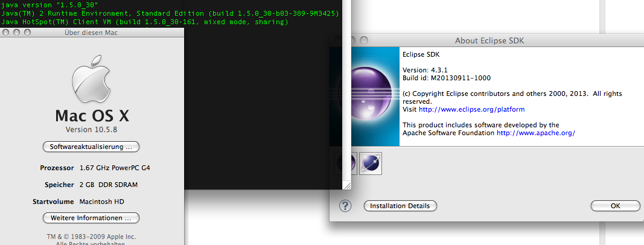644x245 pixels.
Task: Click the Java 2 Runtime Environment terminal line
Action: point(170,13)
